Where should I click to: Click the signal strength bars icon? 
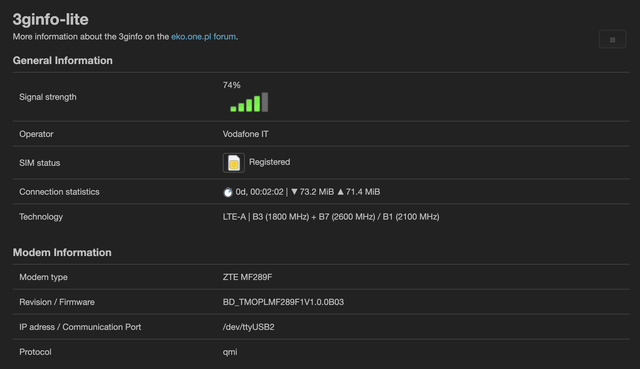click(249, 102)
